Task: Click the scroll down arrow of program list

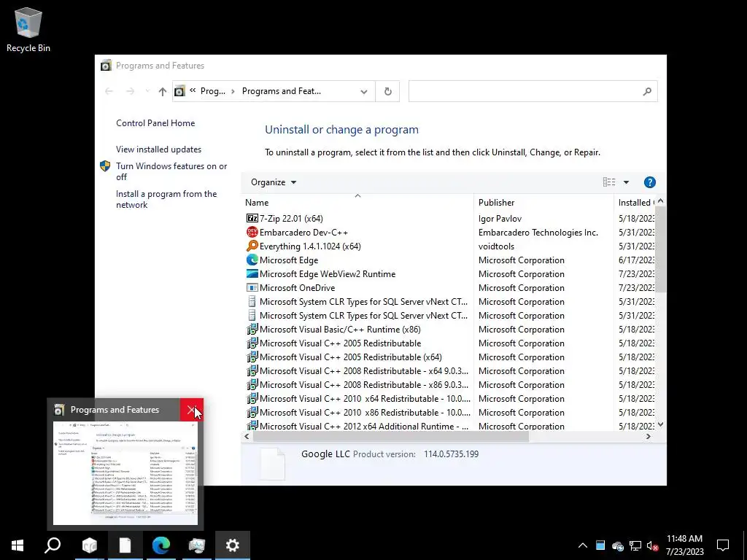Action: [660, 424]
